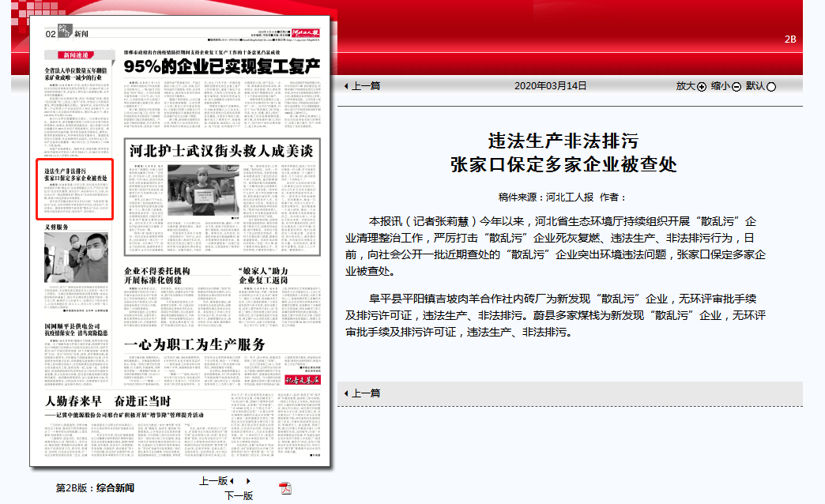Select the highlighted 违法生产非法排污 article on page
Screen dimensions: 825x504
coord(76,175)
